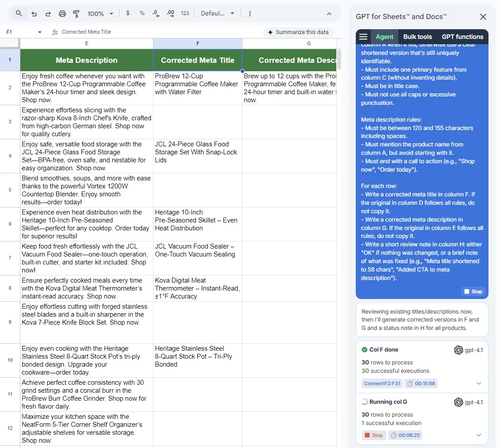The width and height of the screenshot is (500, 448).
Task: Open GPT for Sheets hamburger menu
Action: click(363, 37)
